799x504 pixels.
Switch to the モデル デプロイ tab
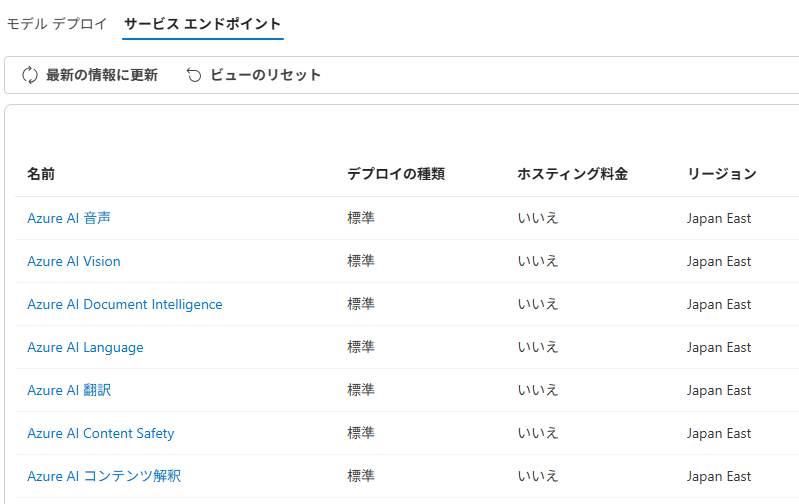[x=57, y=23]
